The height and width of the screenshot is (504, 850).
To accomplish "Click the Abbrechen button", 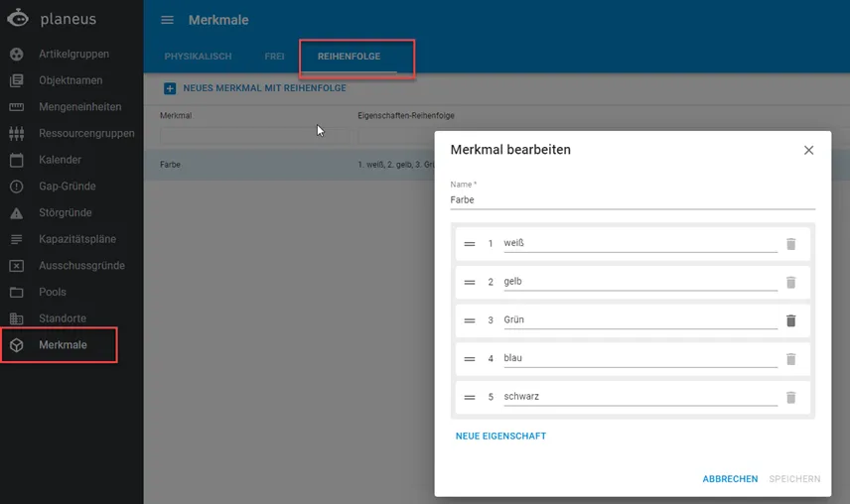I will [x=730, y=479].
